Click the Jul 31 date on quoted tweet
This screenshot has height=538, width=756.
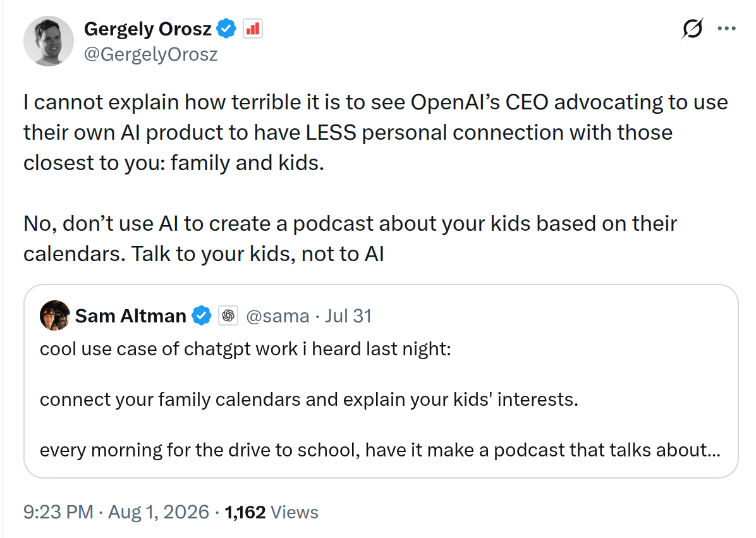pyautogui.click(x=348, y=316)
